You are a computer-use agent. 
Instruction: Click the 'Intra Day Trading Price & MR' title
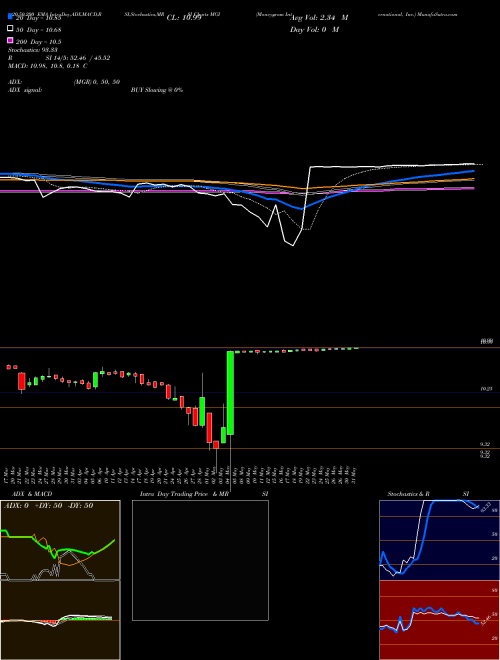pyautogui.click(x=184, y=494)
